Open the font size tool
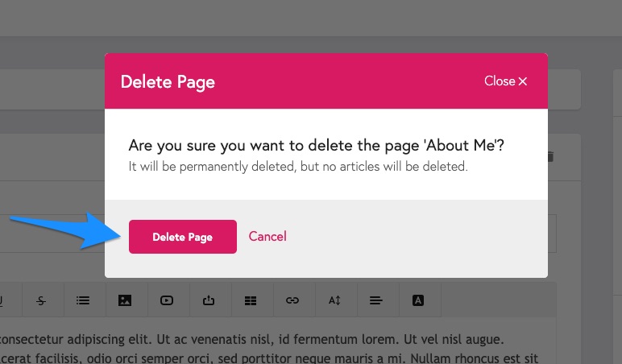 [x=334, y=300]
